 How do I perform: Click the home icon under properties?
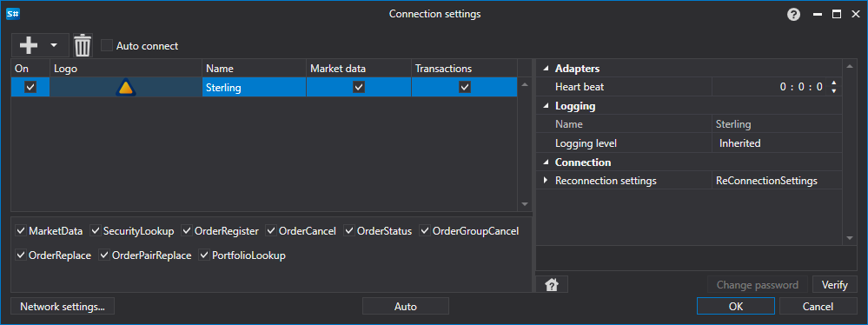(552, 285)
